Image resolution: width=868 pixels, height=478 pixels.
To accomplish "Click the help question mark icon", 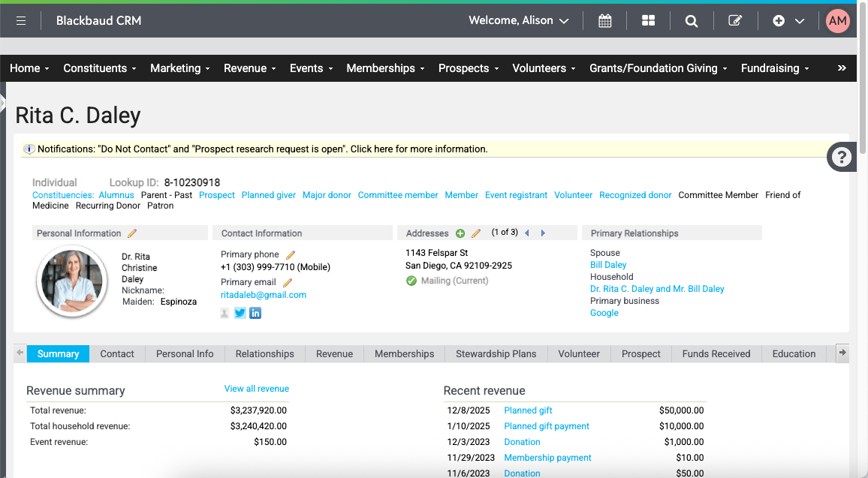I will coord(842,157).
